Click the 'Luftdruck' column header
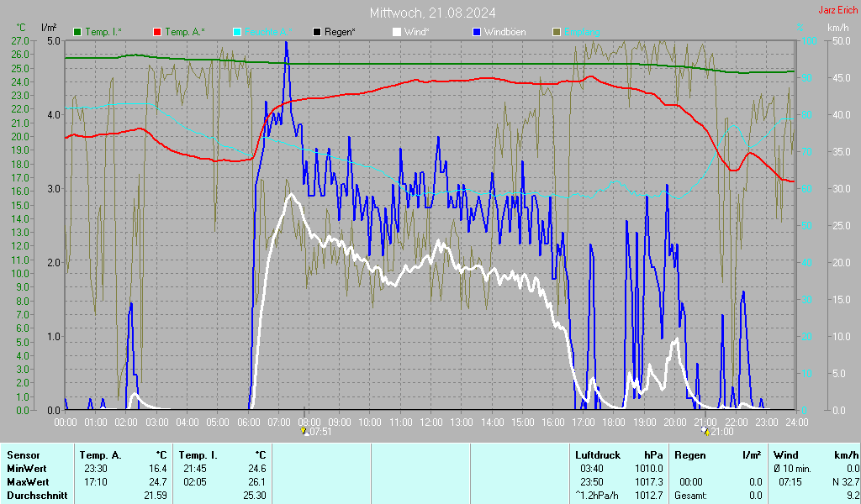The height and width of the screenshot is (504, 861). pos(598,455)
